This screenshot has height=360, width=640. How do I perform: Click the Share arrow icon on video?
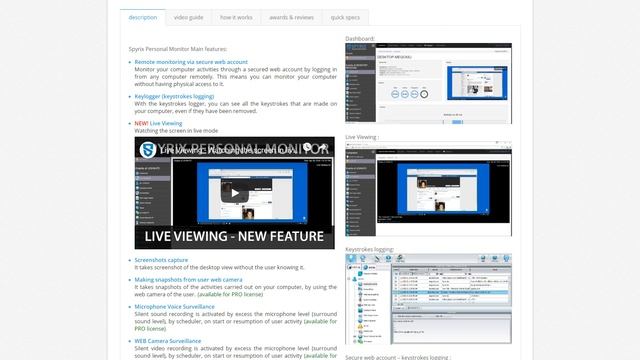[x=323, y=147]
